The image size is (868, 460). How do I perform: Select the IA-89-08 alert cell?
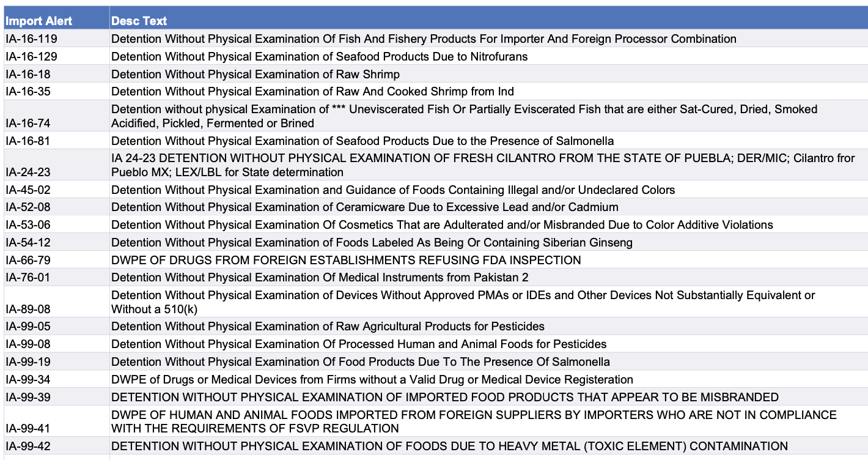29,309
